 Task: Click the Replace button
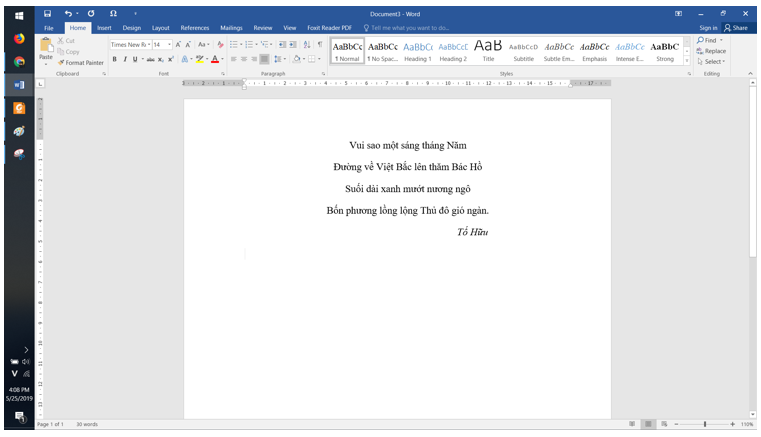pyautogui.click(x=711, y=51)
